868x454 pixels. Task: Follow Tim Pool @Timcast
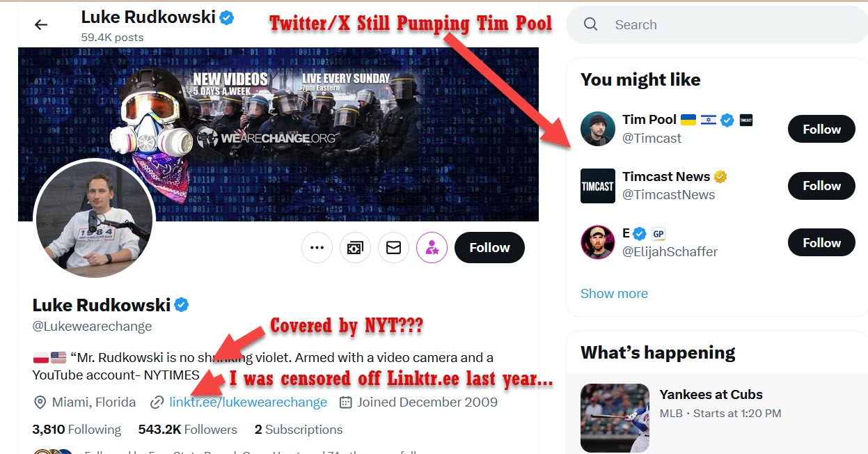point(821,129)
